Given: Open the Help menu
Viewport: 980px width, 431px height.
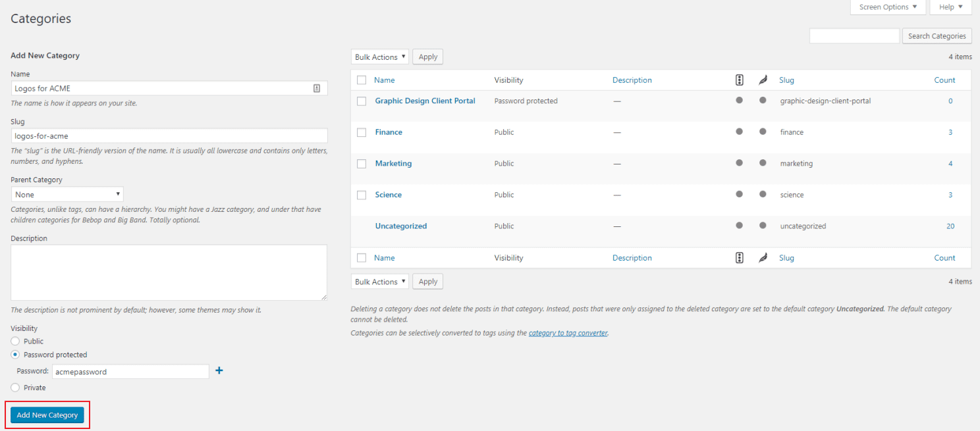Looking at the screenshot, I should click(x=950, y=7).
